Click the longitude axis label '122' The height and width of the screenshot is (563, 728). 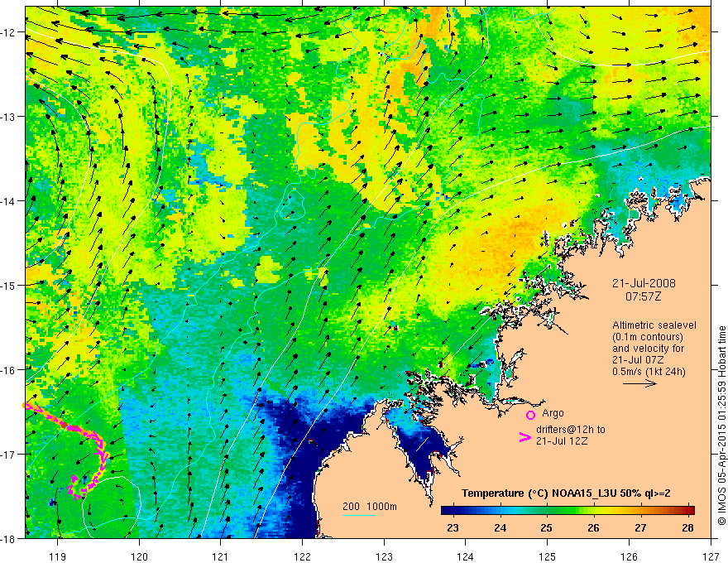coord(302,556)
